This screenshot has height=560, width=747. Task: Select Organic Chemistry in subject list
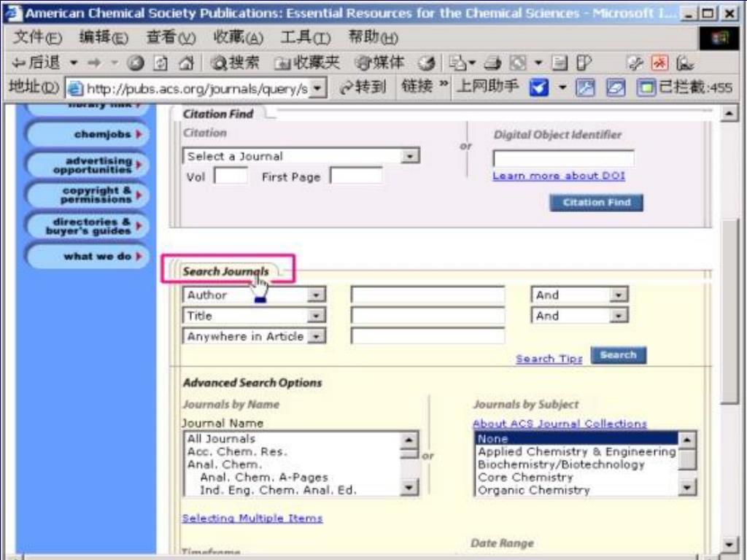point(534,490)
